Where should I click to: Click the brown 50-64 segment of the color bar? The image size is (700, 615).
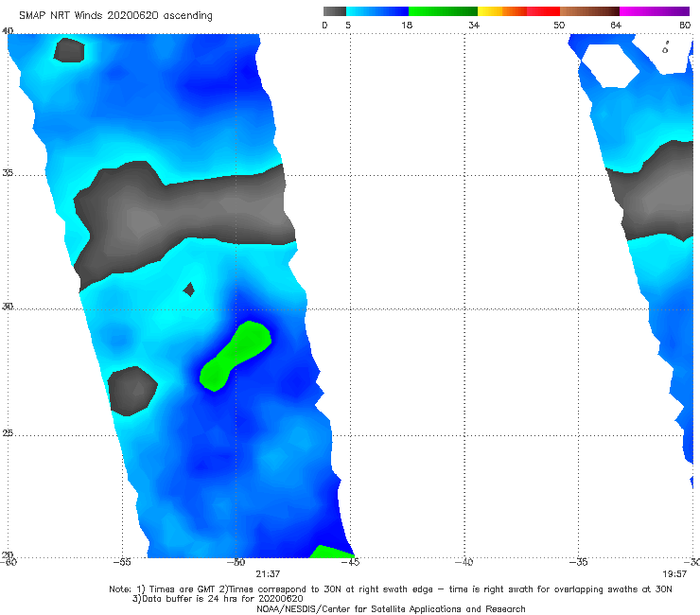589,11
